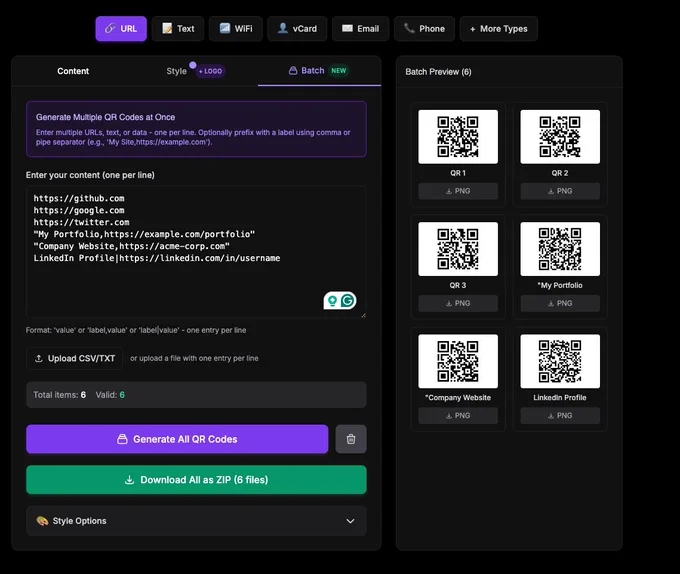Click the Company Website QR thumbnail

[458, 361]
